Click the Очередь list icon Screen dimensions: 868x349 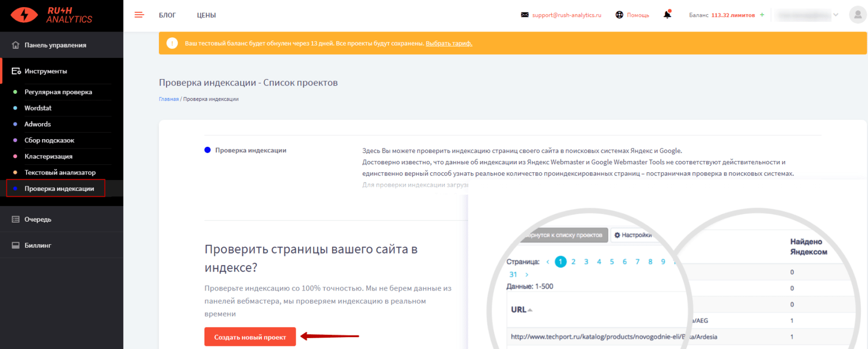pos(16,219)
